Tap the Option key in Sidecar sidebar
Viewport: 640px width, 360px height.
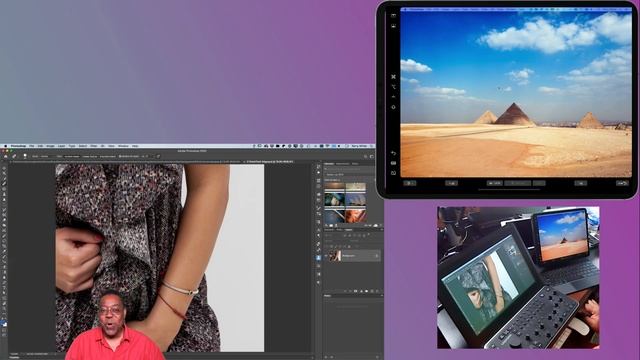click(x=393, y=87)
